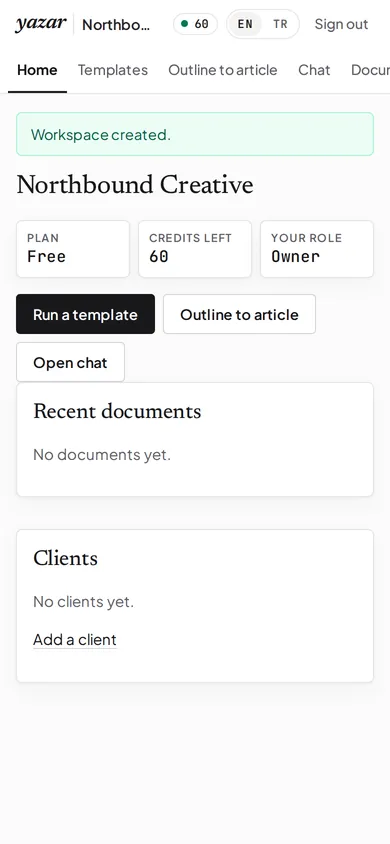Go to the Templates tab
Viewport: 390px width, 844px height.
(113, 70)
